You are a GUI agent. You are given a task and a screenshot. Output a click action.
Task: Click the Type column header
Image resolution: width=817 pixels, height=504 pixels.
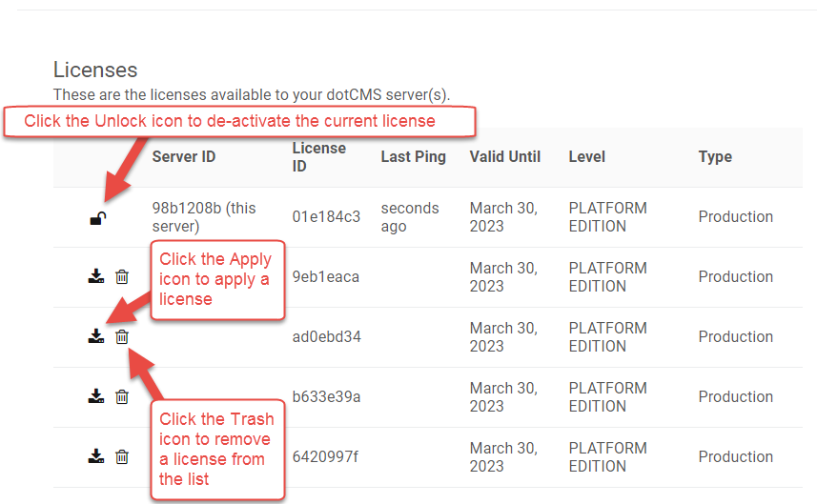(715, 157)
